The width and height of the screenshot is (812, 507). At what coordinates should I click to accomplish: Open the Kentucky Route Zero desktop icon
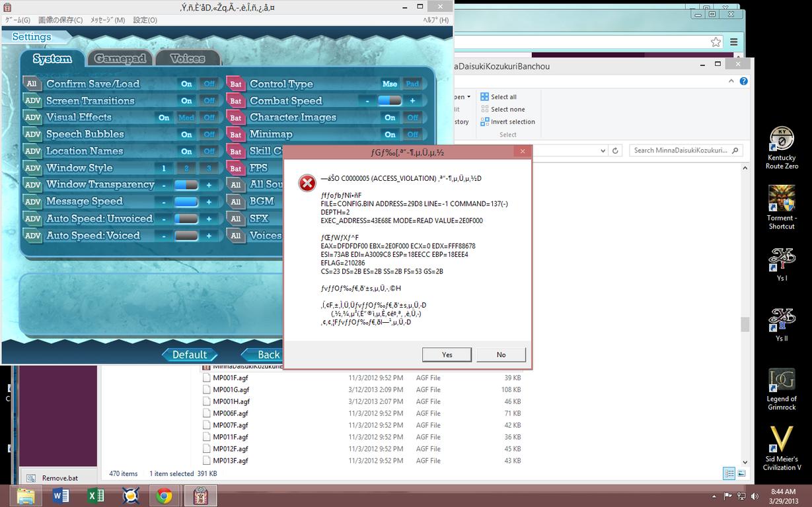tap(782, 148)
